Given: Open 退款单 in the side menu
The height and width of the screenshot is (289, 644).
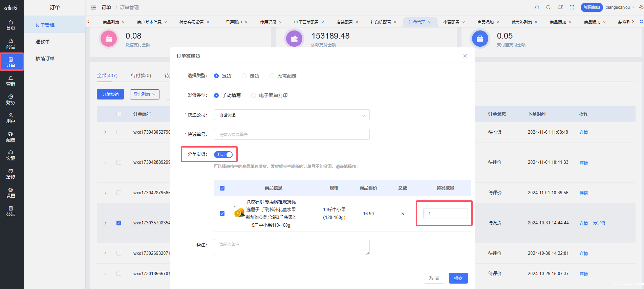Looking at the screenshot, I should [43, 42].
